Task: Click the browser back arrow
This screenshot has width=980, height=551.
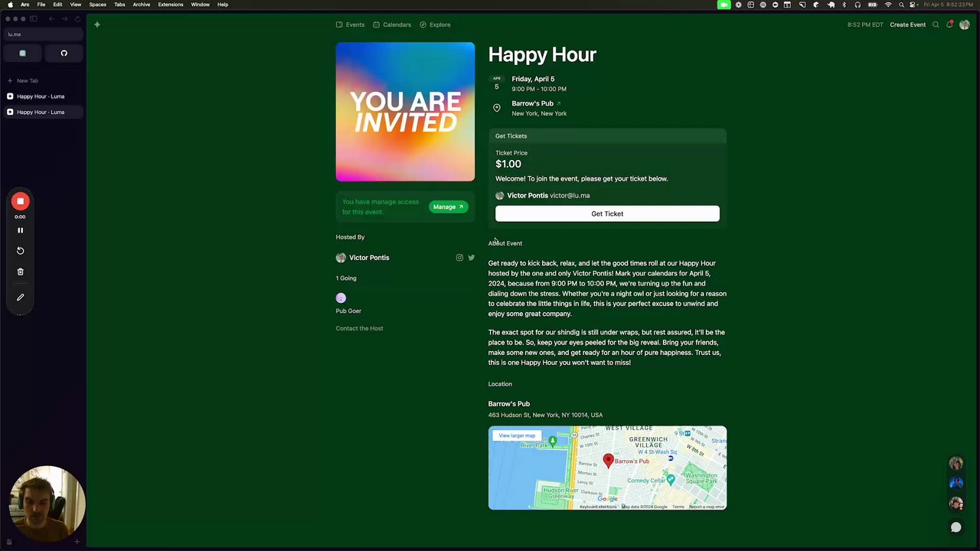Action: point(51,18)
